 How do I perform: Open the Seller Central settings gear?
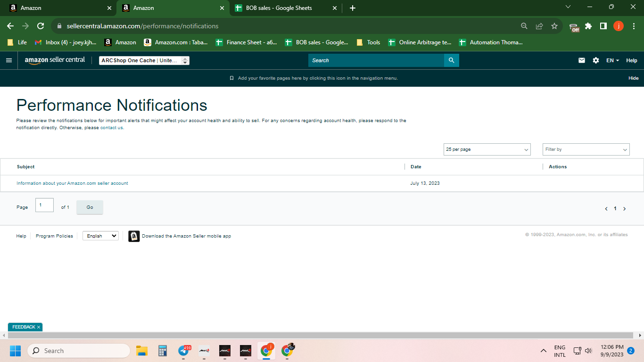click(x=596, y=60)
